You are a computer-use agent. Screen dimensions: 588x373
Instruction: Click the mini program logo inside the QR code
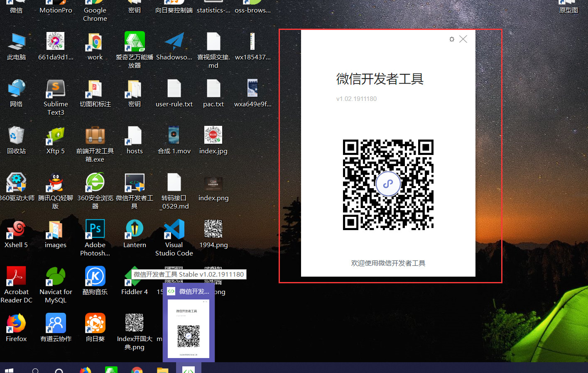point(388,184)
